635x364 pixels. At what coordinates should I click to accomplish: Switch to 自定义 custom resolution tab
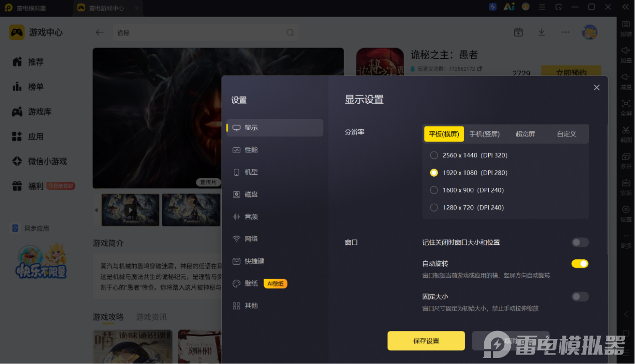pyautogui.click(x=566, y=134)
